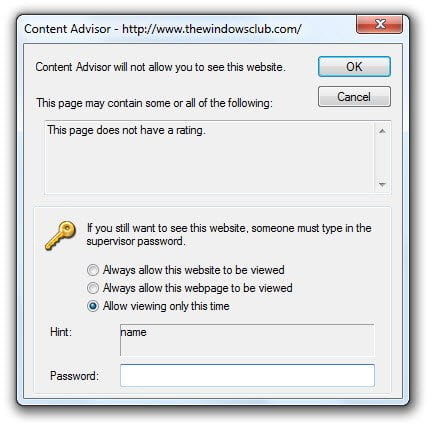Image resolution: width=434 pixels, height=427 pixels.
Task: Click the golden key icon
Action: 61,235
